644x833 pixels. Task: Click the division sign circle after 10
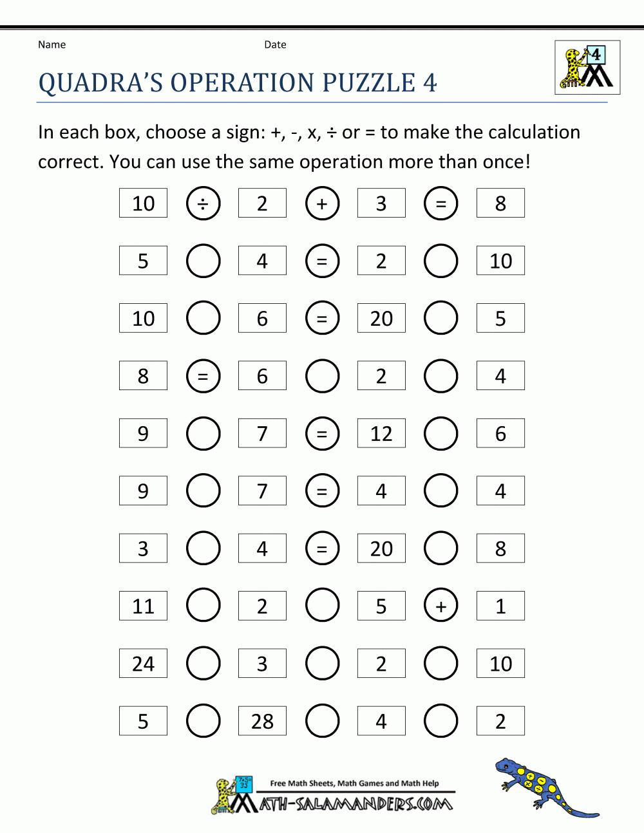point(203,203)
